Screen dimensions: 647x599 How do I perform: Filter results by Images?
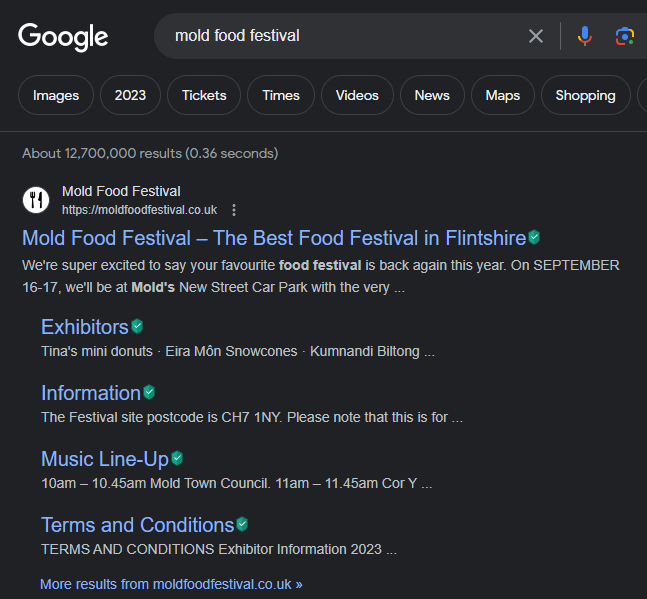tap(56, 95)
